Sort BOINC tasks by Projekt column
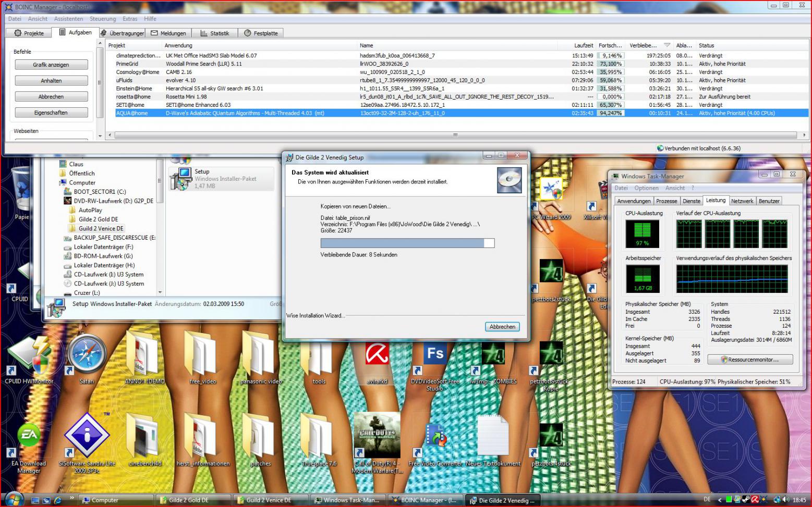Screen dimensions: 812x507 point(134,45)
